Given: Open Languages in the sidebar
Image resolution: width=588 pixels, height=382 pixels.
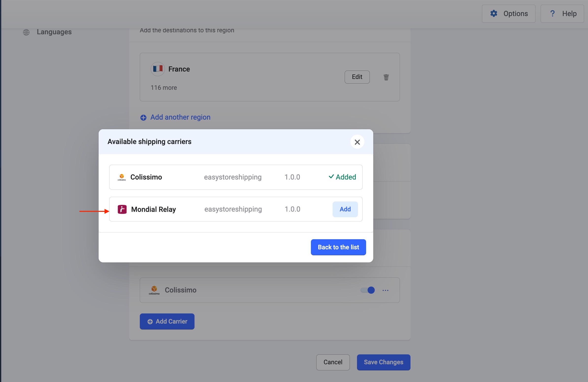Looking at the screenshot, I should tap(54, 32).
